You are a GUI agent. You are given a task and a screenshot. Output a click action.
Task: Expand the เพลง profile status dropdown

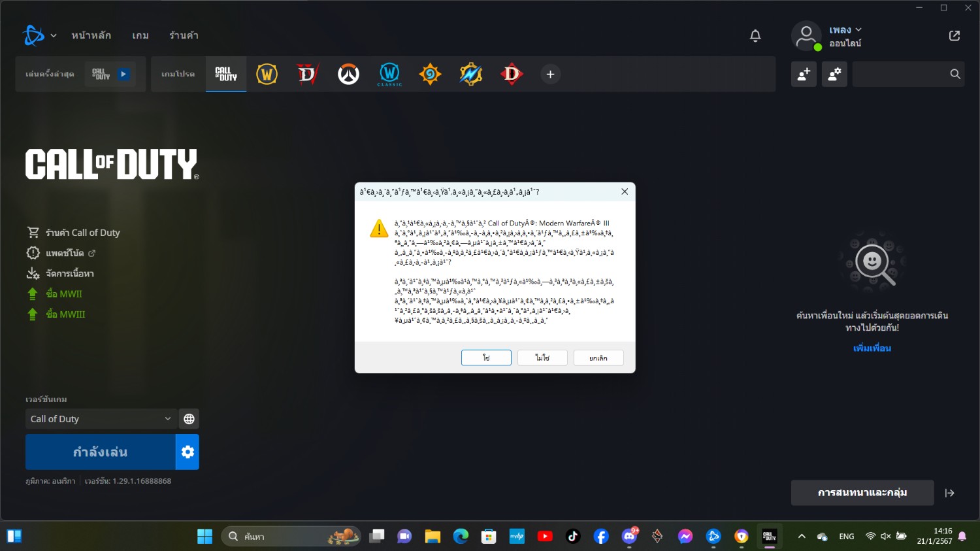point(846,30)
